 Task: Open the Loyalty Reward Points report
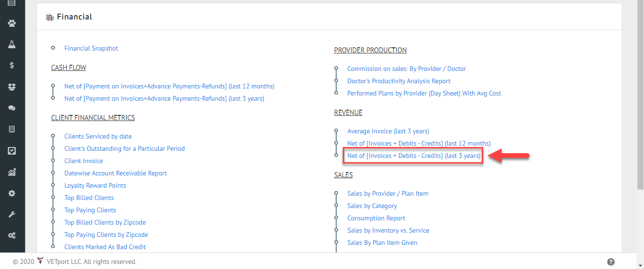pyautogui.click(x=95, y=185)
